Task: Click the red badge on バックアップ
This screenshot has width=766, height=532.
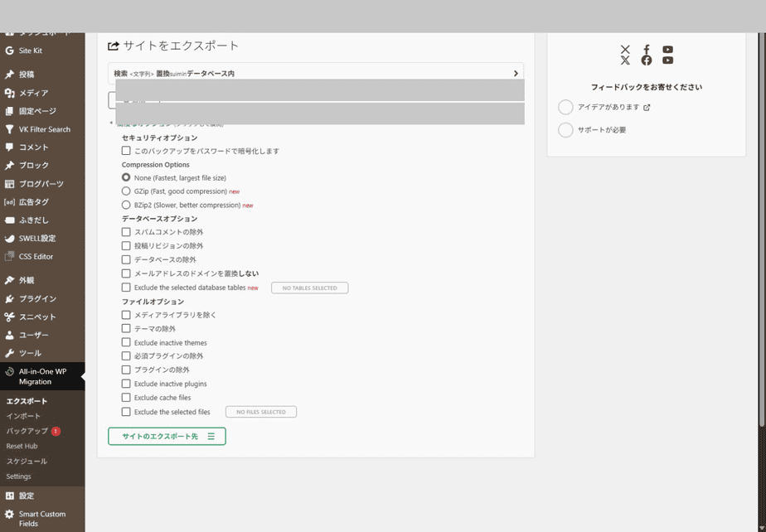Action: (x=56, y=432)
